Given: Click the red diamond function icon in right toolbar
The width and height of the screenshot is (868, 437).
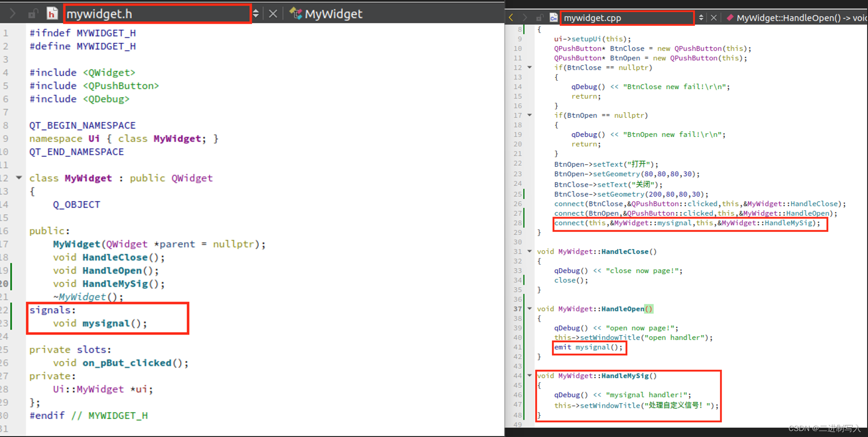Looking at the screenshot, I should pos(730,18).
